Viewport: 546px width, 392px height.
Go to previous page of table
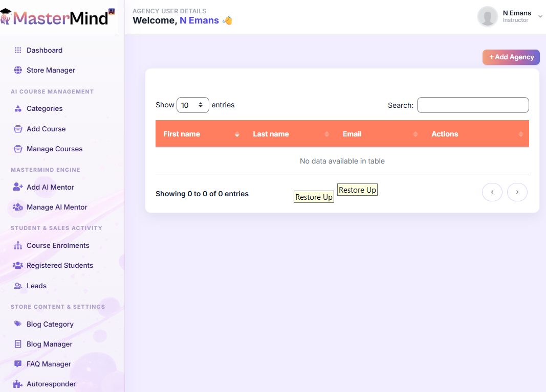[492, 192]
